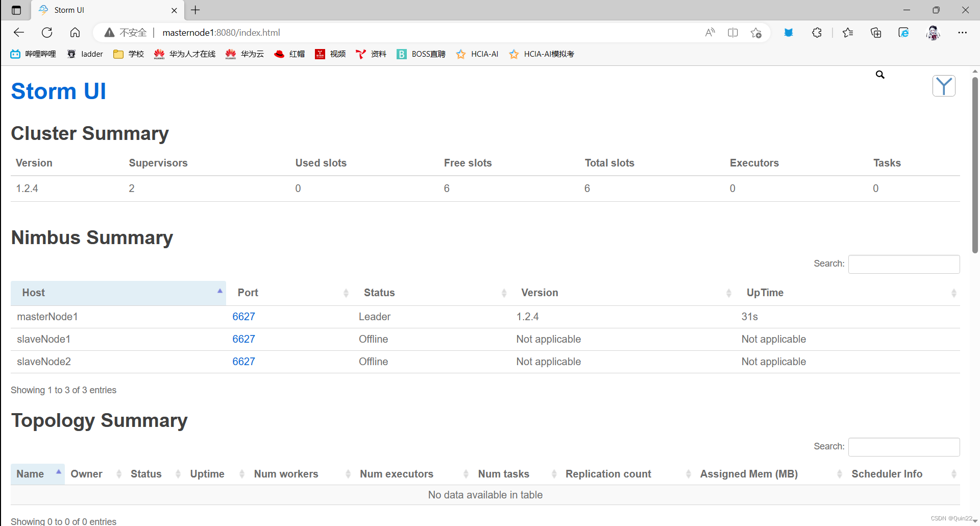Image resolution: width=980 pixels, height=526 pixels.
Task: Sort Nimbus table by Version
Action: 623,293
